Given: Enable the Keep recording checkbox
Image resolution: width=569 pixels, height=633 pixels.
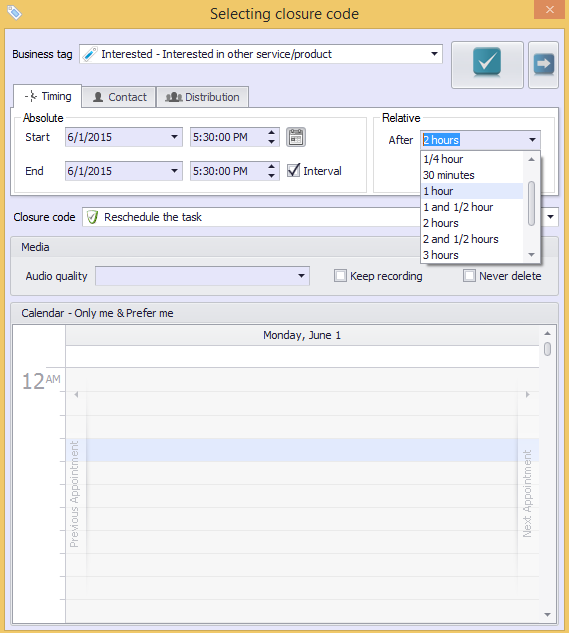Looking at the screenshot, I should 340,276.
